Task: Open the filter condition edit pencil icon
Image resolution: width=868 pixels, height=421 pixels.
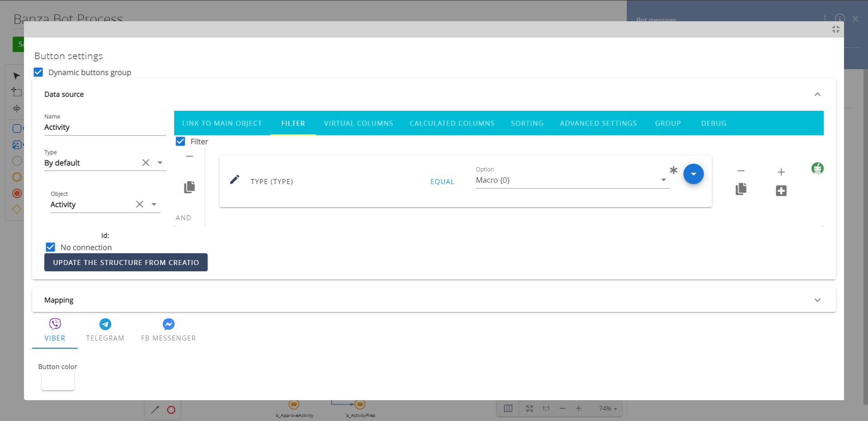Action: coord(235,179)
